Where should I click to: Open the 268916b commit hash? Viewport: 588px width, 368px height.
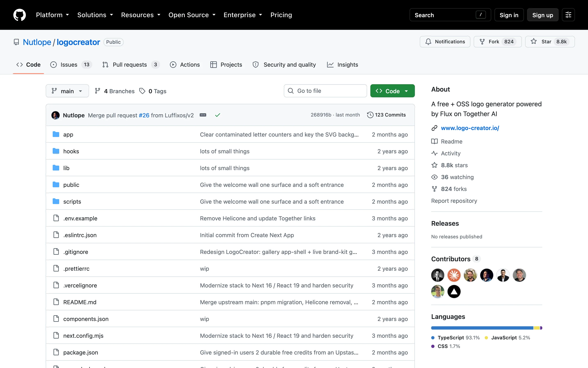(x=321, y=115)
